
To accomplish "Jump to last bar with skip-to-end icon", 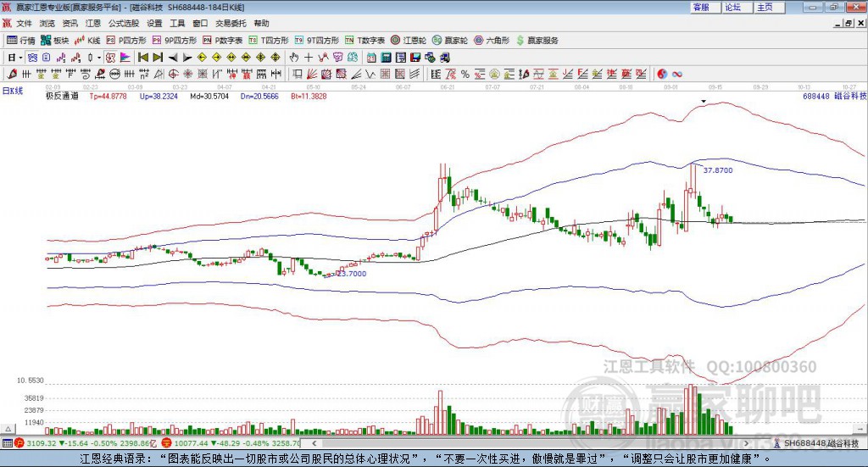I will [158, 58].
